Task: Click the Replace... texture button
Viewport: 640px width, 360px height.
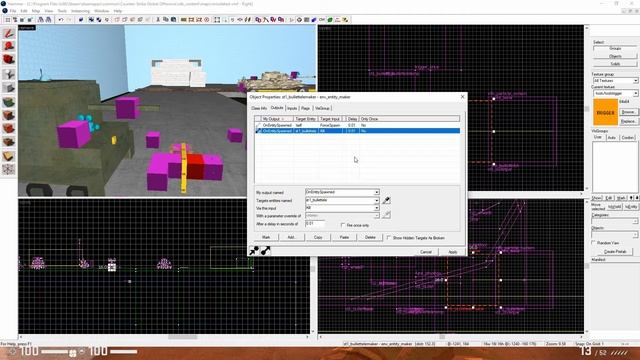Action: tap(628, 121)
